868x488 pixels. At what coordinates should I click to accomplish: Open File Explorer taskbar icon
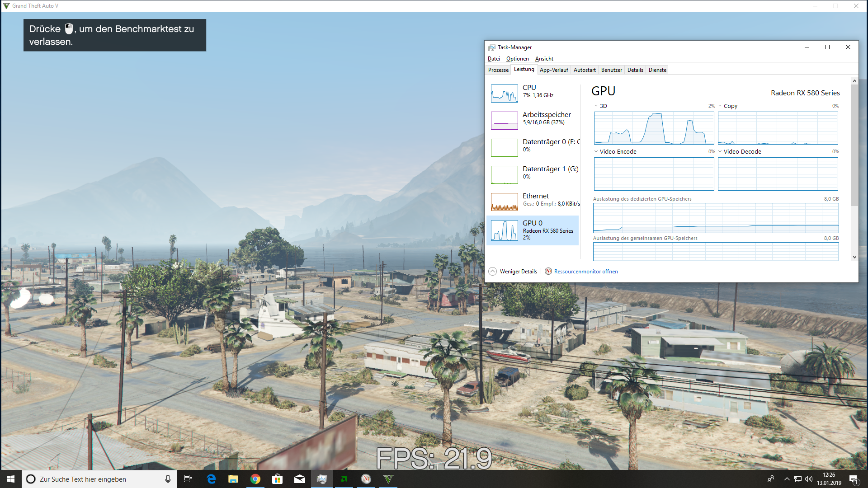tap(233, 479)
